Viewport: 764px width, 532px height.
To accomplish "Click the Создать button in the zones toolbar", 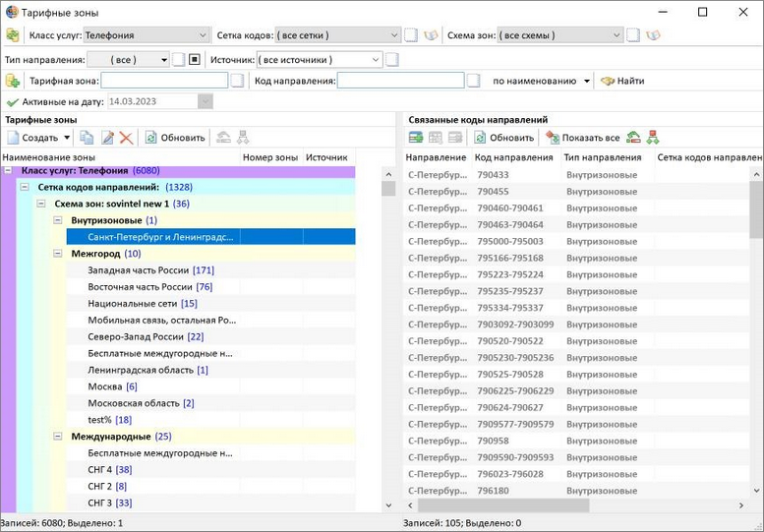I will pyautogui.click(x=33, y=138).
